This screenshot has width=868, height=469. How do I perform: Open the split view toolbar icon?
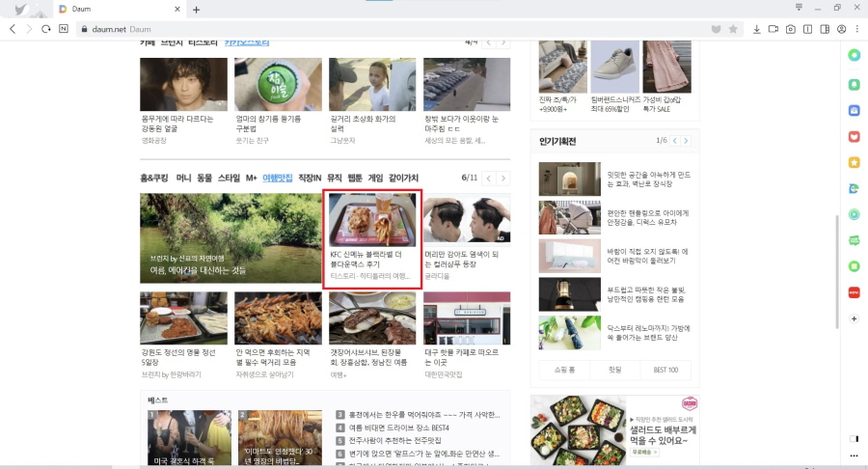tap(807, 29)
